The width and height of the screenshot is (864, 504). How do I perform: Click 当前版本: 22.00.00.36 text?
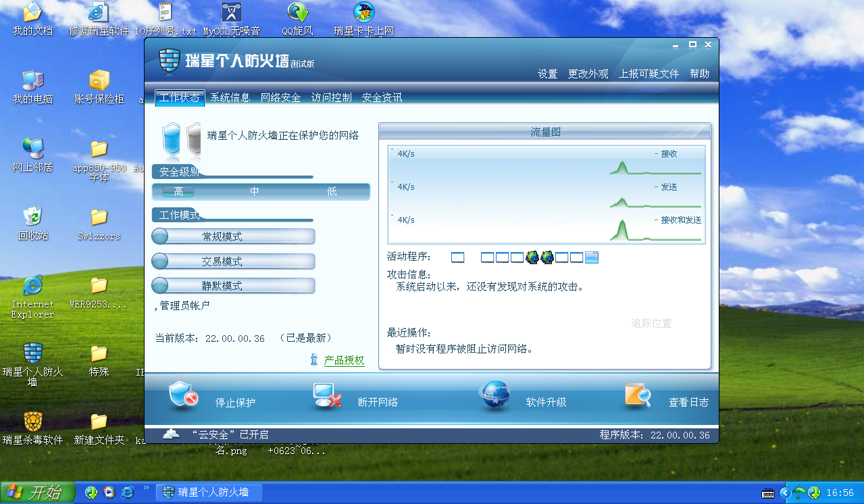click(210, 338)
